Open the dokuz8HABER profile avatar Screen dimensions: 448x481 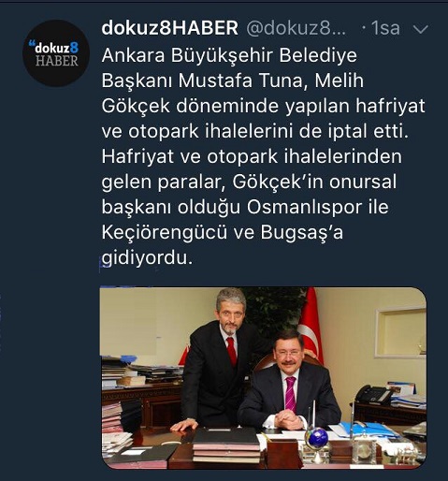pos(56,53)
